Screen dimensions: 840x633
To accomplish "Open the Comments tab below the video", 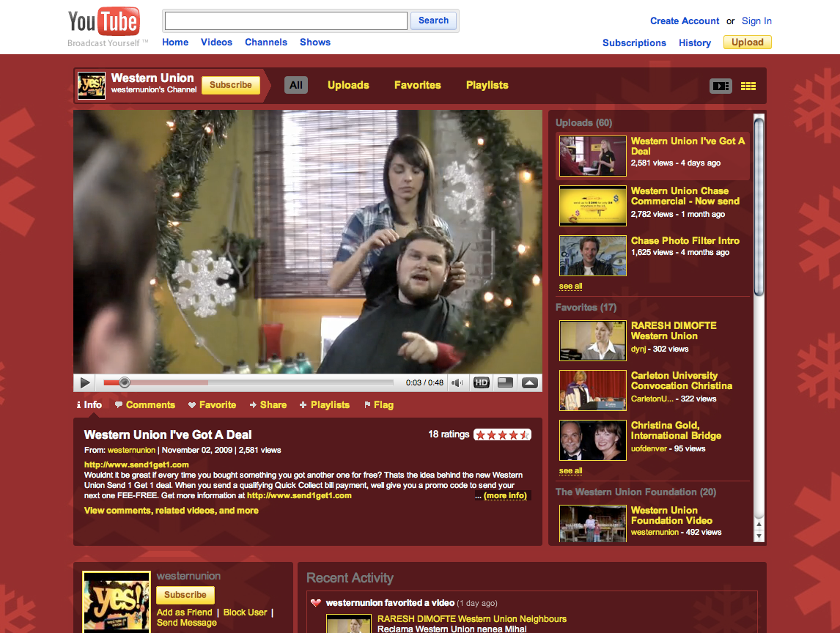I will 145,405.
